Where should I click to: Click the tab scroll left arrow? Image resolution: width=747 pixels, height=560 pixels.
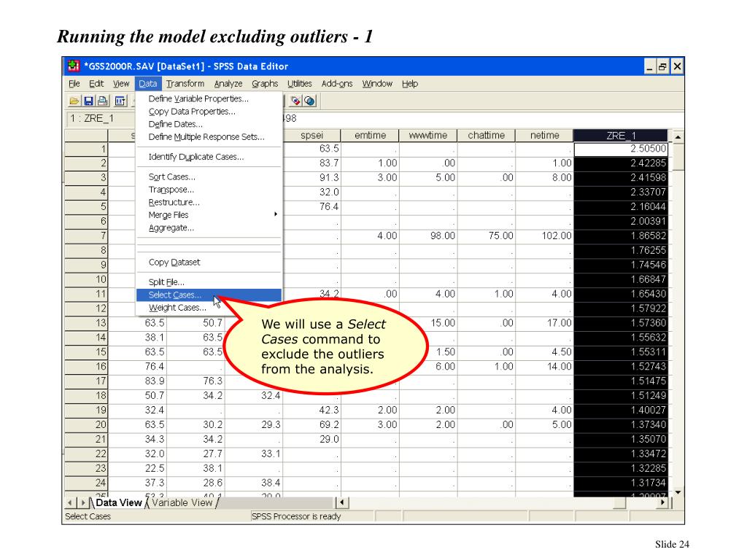pyautogui.click(x=70, y=503)
